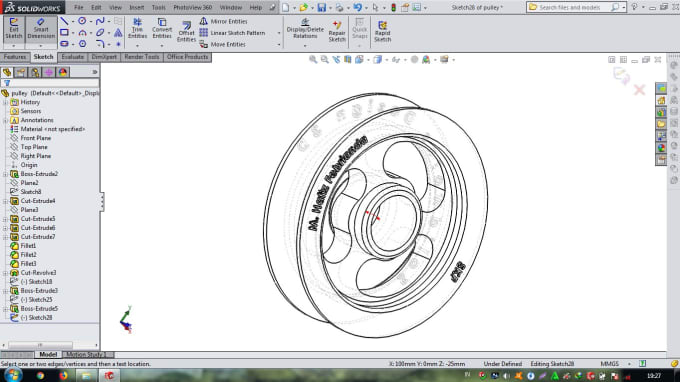The height and width of the screenshot is (382, 680).
Task: Select the Circle sketch tool
Action: coord(82,21)
